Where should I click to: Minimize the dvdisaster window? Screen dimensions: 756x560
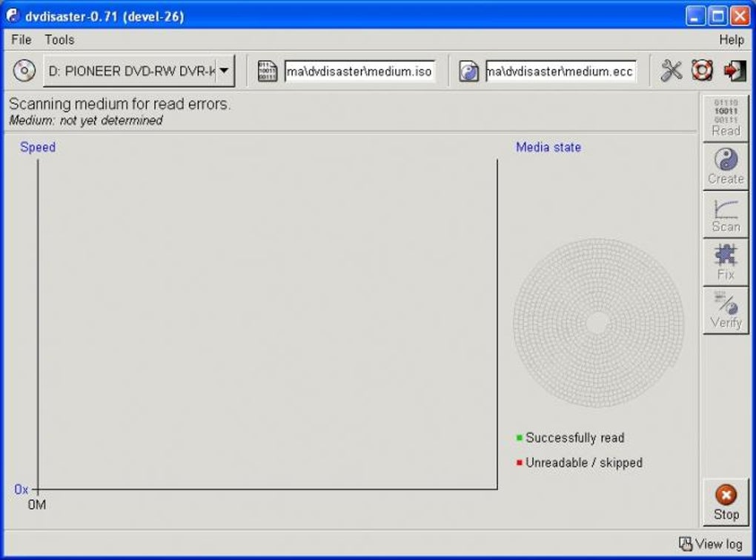pos(694,16)
